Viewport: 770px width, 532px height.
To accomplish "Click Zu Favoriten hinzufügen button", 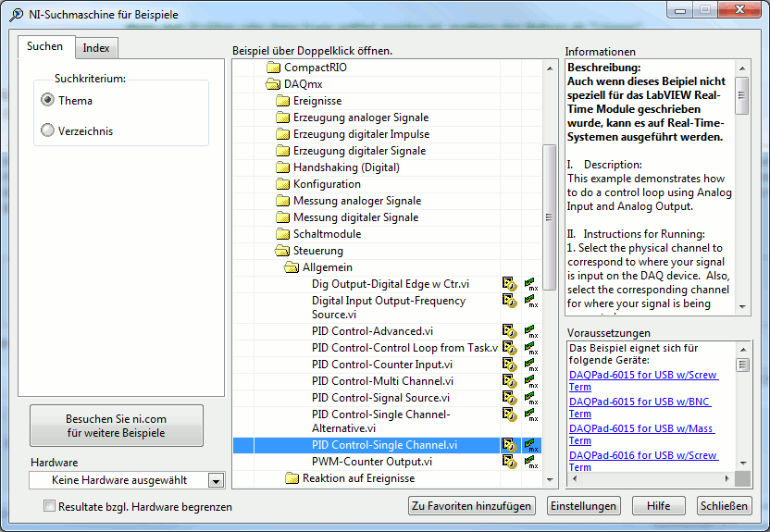I will click(471, 506).
